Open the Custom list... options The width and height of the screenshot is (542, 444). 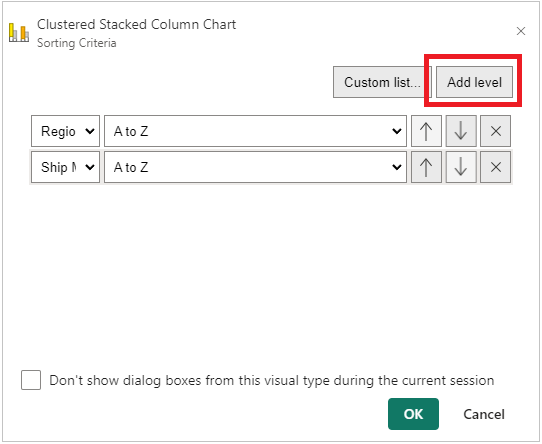click(x=382, y=82)
